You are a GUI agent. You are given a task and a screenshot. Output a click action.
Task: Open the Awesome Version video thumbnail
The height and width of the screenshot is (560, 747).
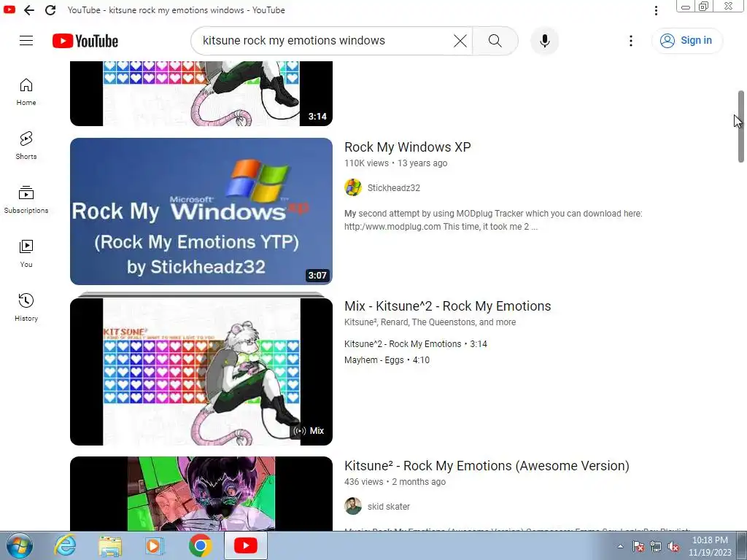201,494
